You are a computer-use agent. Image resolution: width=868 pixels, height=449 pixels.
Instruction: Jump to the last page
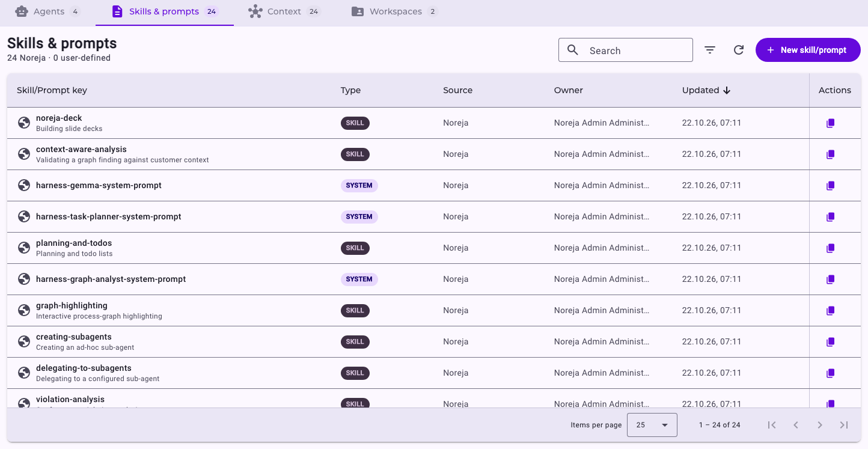[844, 425]
